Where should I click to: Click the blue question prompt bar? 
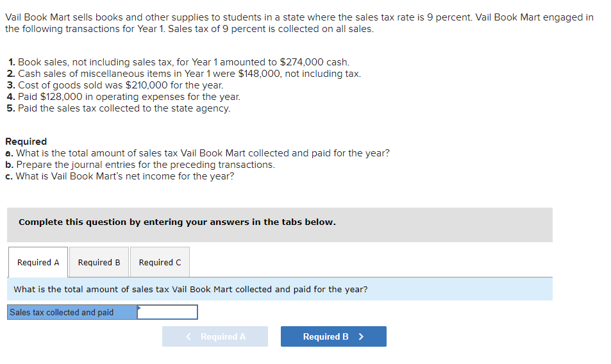(280, 289)
